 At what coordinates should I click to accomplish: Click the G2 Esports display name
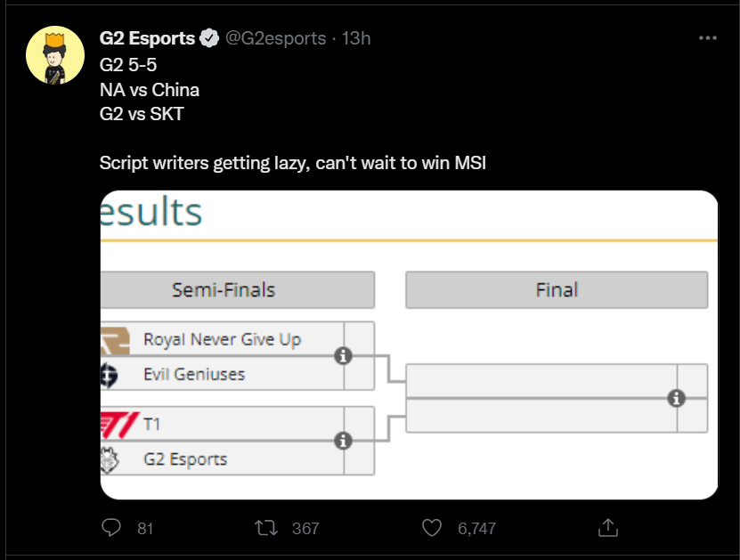(x=147, y=38)
